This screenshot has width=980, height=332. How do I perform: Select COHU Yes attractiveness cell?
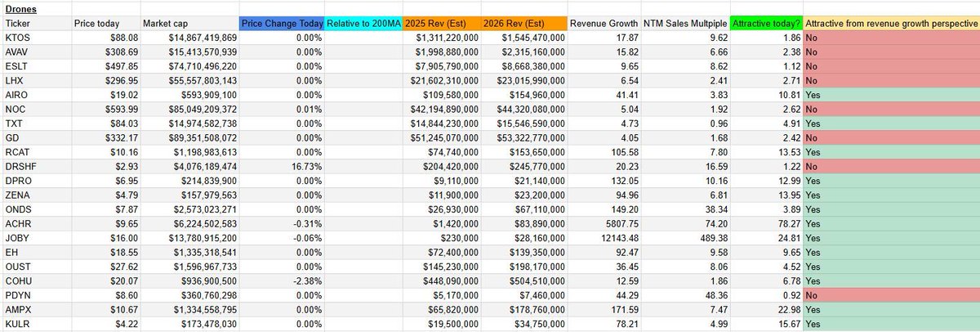(x=891, y=280)
